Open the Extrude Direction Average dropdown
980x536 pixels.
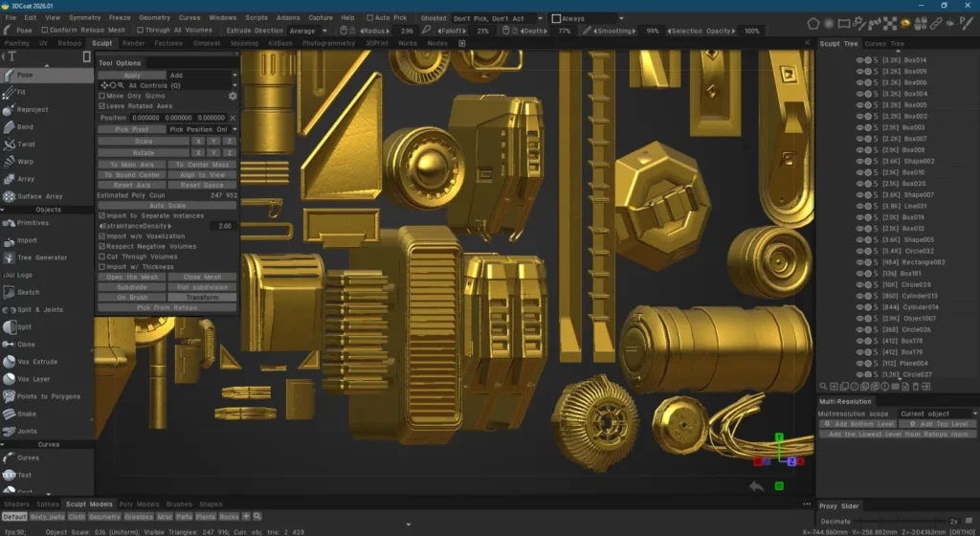click(308, 31)
